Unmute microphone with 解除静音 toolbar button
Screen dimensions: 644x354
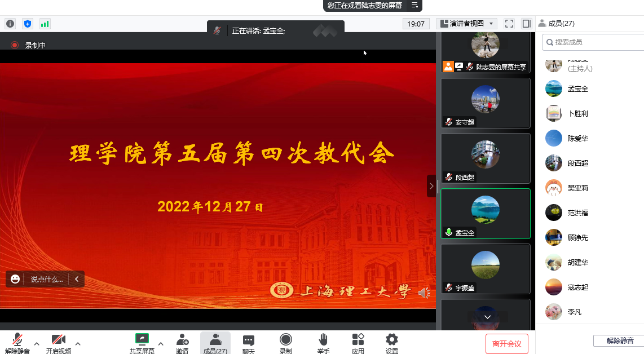point(17,343)
